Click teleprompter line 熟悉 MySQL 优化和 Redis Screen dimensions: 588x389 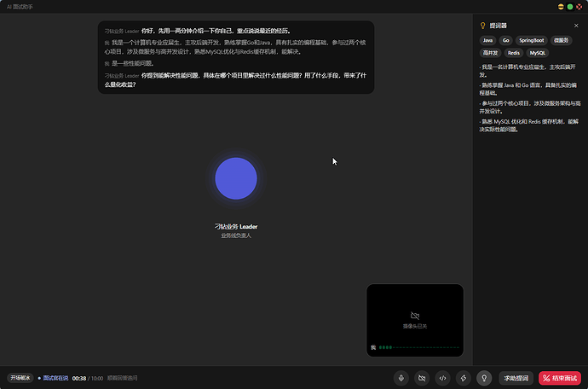529,125
